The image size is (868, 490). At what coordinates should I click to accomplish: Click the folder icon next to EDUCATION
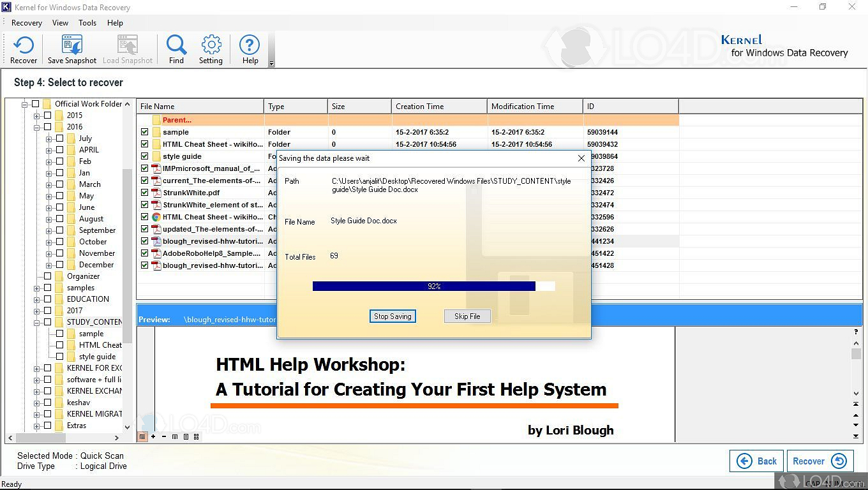coord(59,299)
